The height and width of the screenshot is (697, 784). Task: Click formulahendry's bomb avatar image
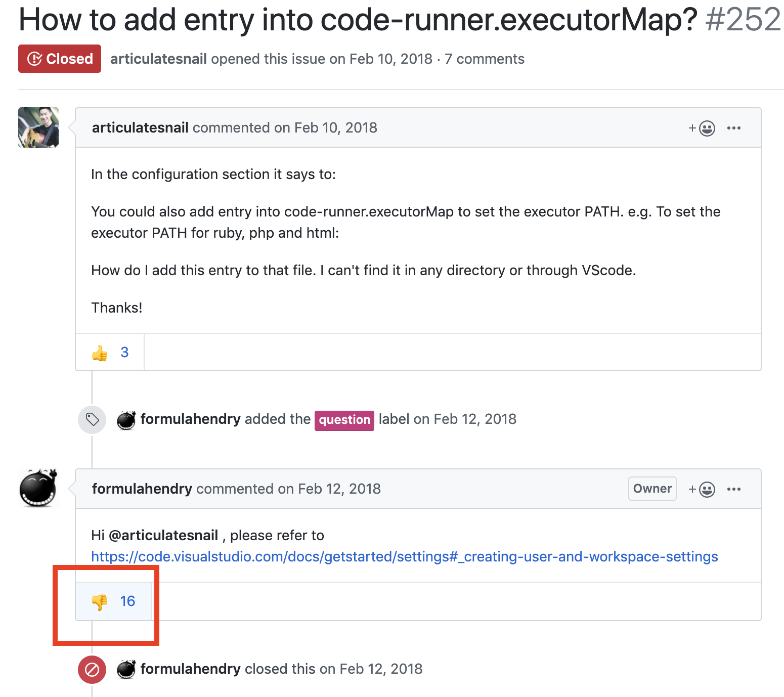coord(38,488)
